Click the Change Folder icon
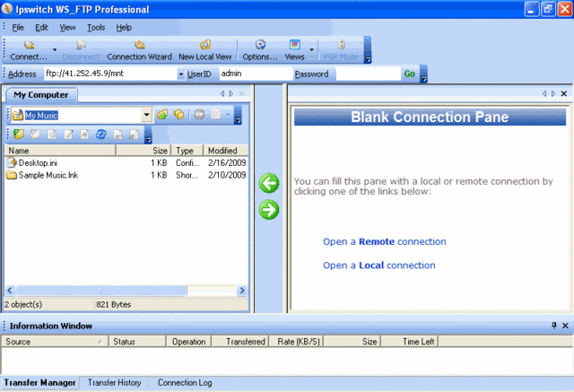This screenshot has height=392, width=574. click(178, 115)
